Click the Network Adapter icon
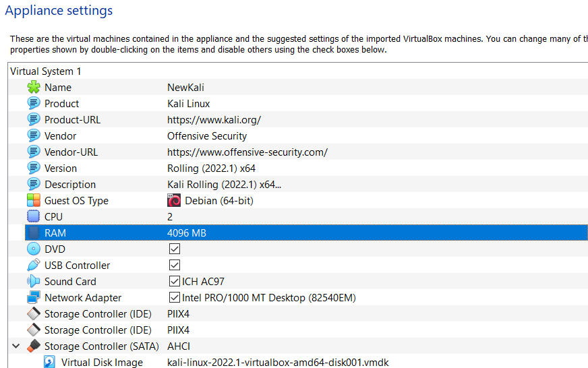Screen dimensions: 588x368 (x=34, y=298)
